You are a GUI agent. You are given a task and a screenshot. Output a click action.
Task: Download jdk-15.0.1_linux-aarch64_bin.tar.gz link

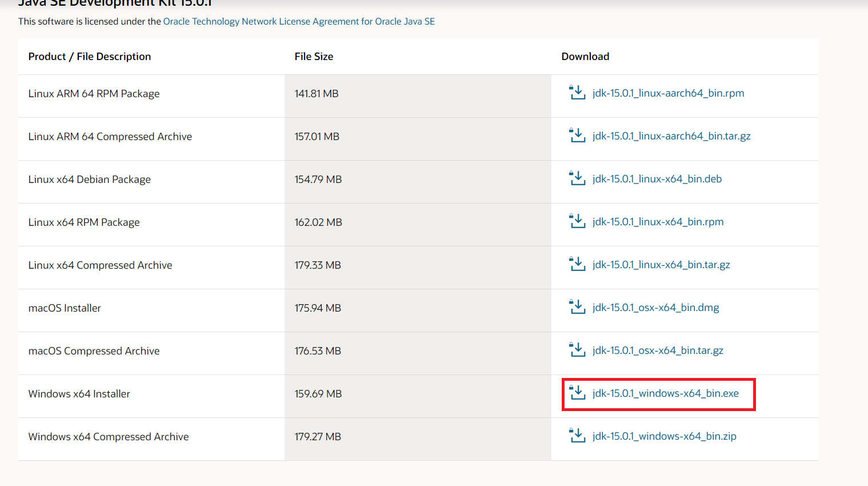point(671,136)
